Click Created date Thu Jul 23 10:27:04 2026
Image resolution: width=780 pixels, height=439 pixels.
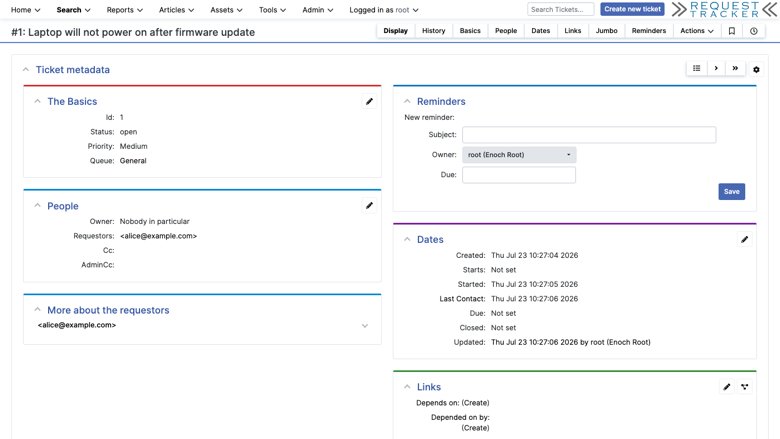tap(534, 255)
